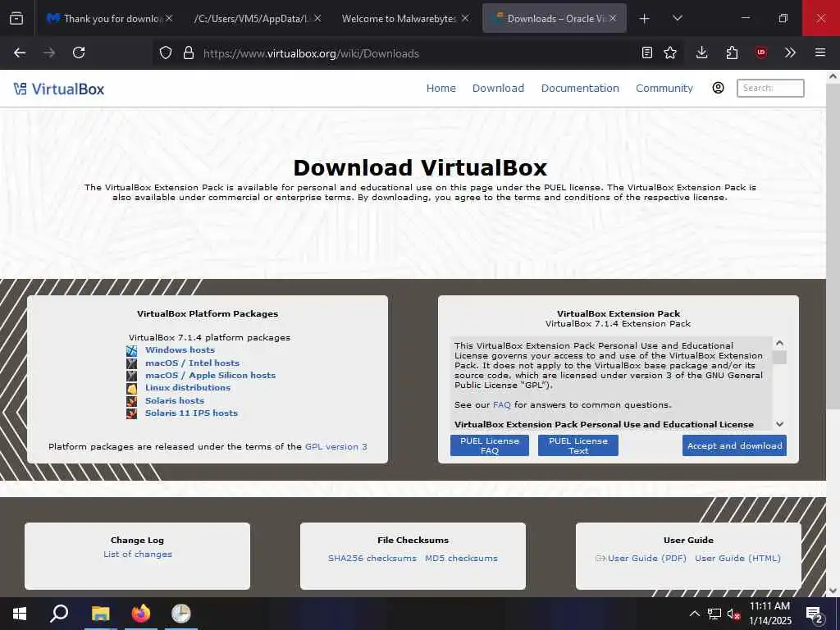Click the muted volume tray icon

734,614
